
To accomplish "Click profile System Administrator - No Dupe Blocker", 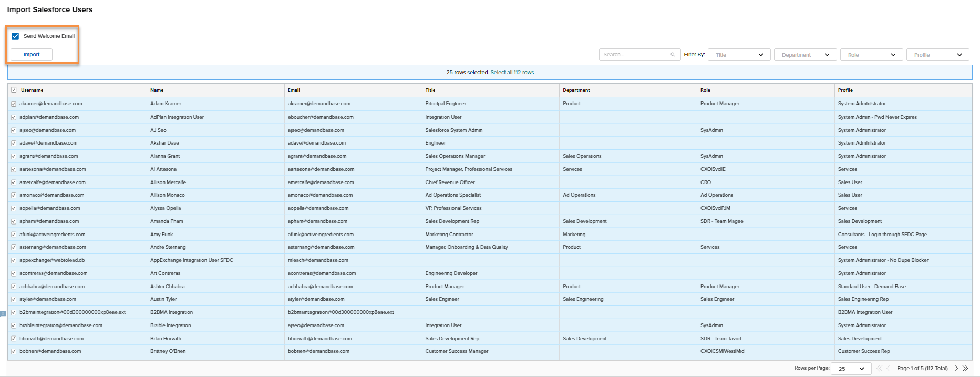I will coord(883,260).
